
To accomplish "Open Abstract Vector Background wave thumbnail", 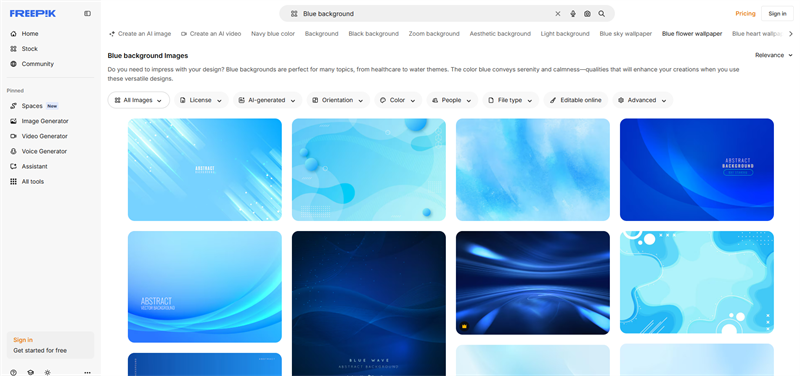I will pyautogui.click(x=205, y=287).
